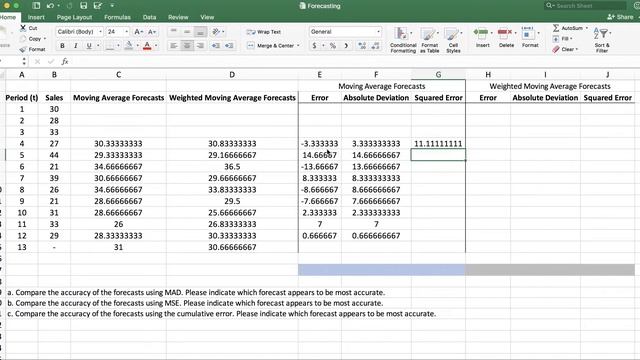Apply percent style icon

point(333,46)
